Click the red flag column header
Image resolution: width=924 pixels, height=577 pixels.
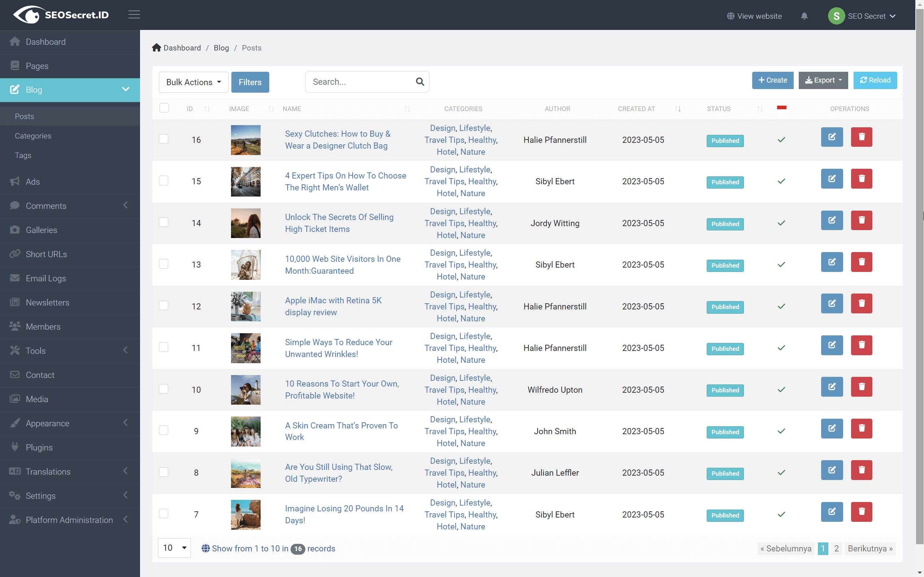(781, 108)
